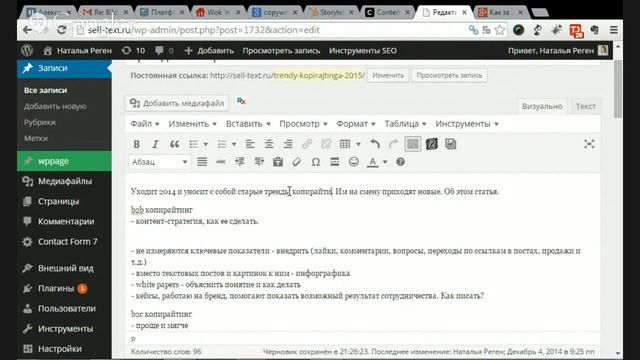Image resolution: width=640 pixels, height=360 pixels.
Task: Open Медиафайлы in admin sidebar
Action: [64, 181]
